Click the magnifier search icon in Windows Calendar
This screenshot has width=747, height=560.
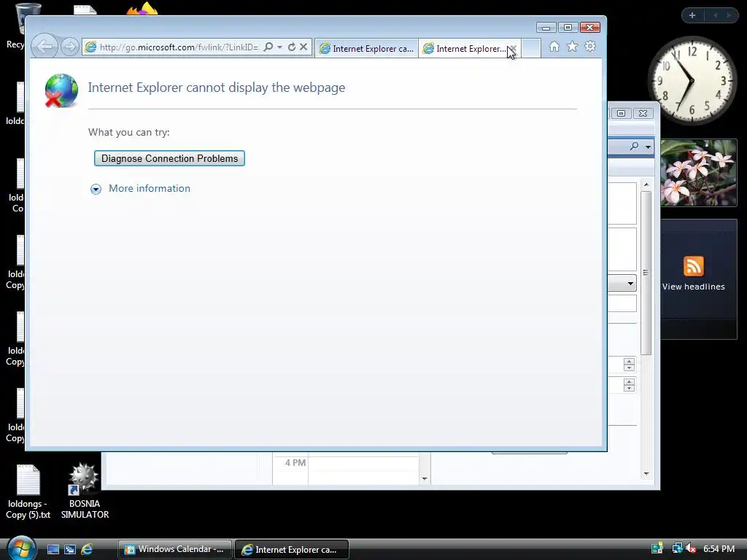(634, 146)
